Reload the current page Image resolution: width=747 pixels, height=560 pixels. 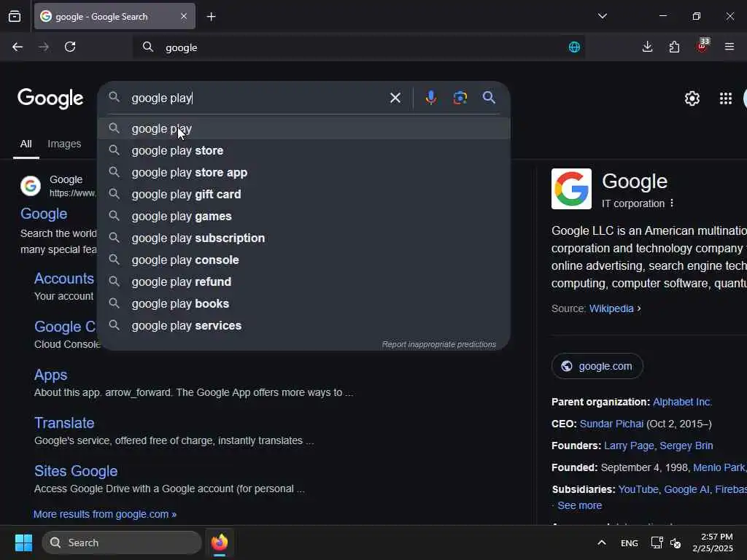tap(70, 47)
